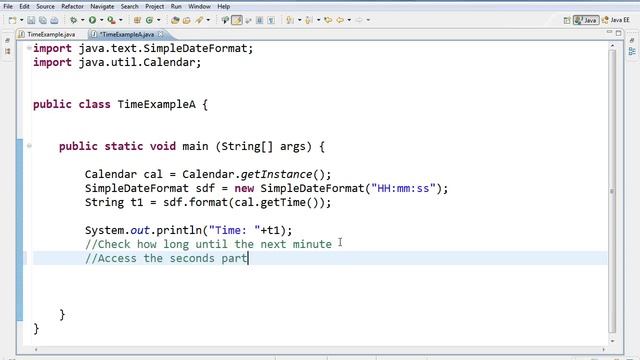This screenshot has height=360, width=640.
Task: Click the New Java Class icon
Action: (x=149, y=20)
